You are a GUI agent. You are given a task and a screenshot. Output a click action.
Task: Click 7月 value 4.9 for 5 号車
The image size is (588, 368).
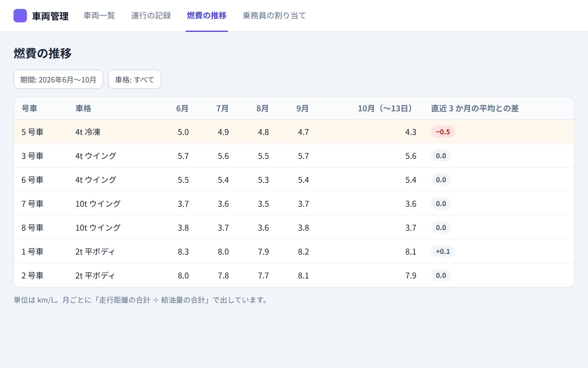223,132
